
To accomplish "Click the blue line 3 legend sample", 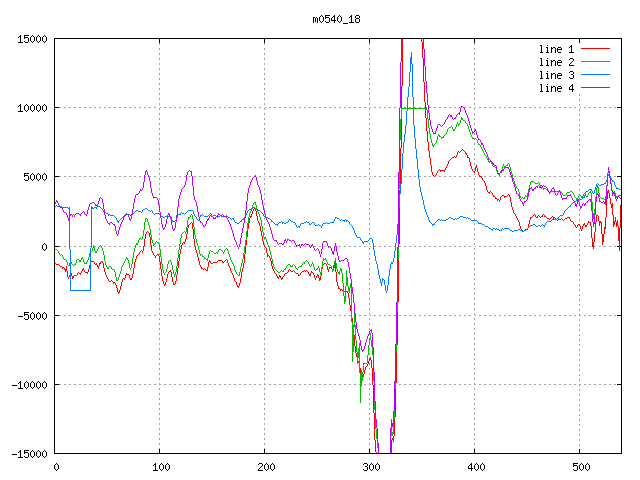I will click(x=596, y=75).
